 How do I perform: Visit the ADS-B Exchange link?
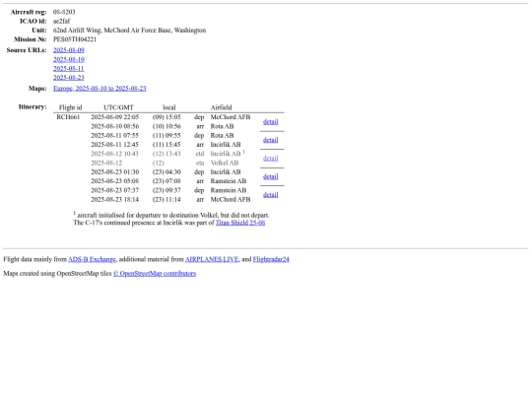click(92, 259)
